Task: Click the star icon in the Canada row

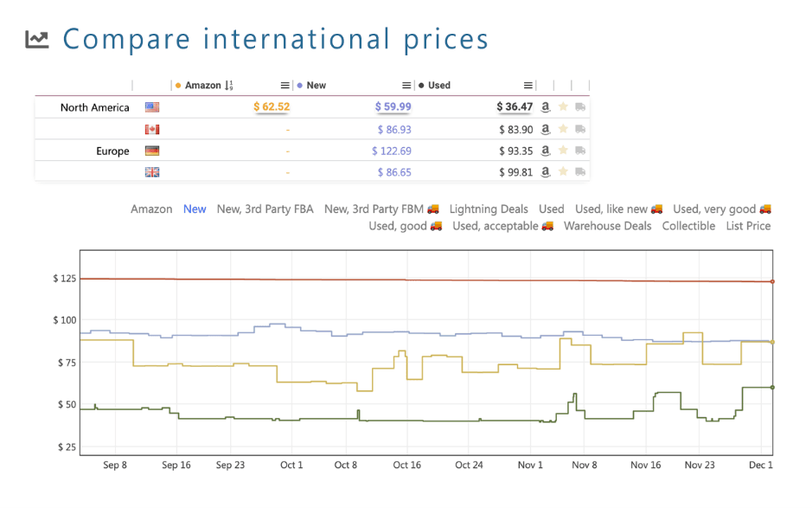Action: (563, 129)
